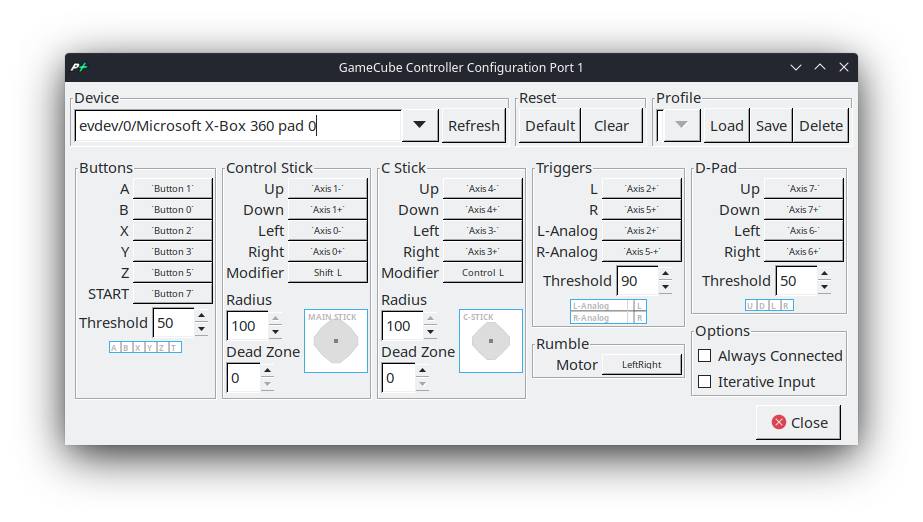The width and height of the screenshot is (923, 522).
Task: Decrease Triggers threshold with down arrow
Action: coord(665,287)
